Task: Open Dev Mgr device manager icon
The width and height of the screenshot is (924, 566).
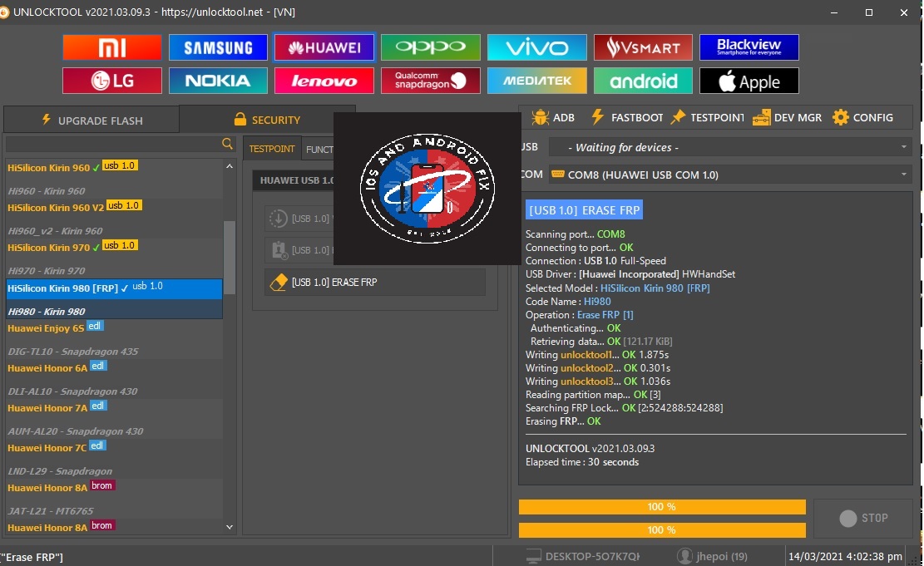Action: click(x=761, y=117)
